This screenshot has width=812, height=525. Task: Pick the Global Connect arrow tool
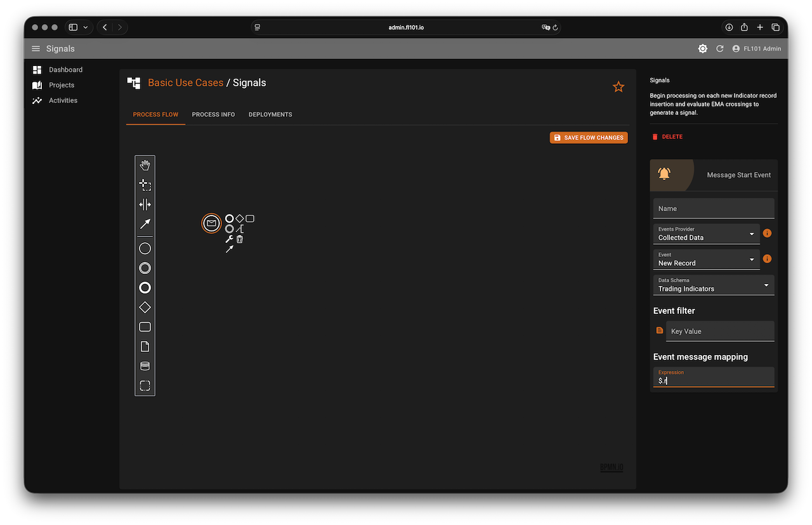click(x=145, y=224)
